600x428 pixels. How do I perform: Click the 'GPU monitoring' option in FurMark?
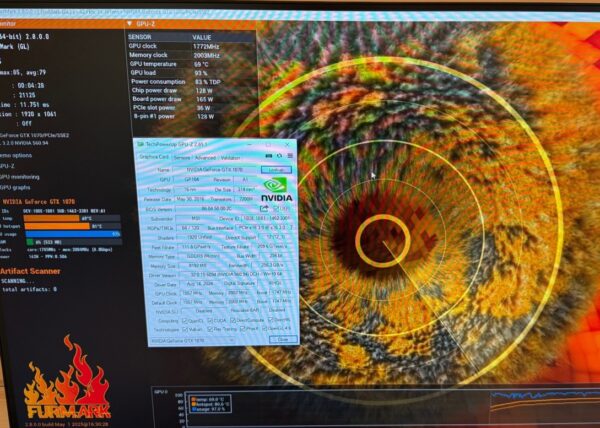pos(19,177)
